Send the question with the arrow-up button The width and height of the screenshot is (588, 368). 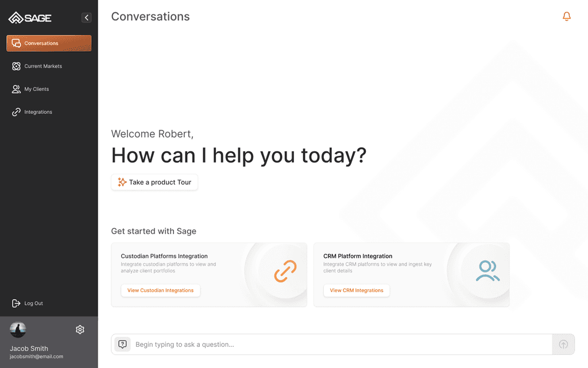pos(563,344)
